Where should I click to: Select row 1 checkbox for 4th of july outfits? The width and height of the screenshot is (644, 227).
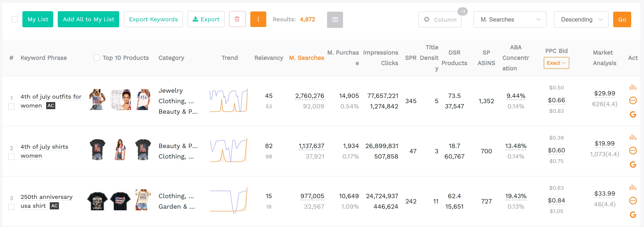(11, 107)
